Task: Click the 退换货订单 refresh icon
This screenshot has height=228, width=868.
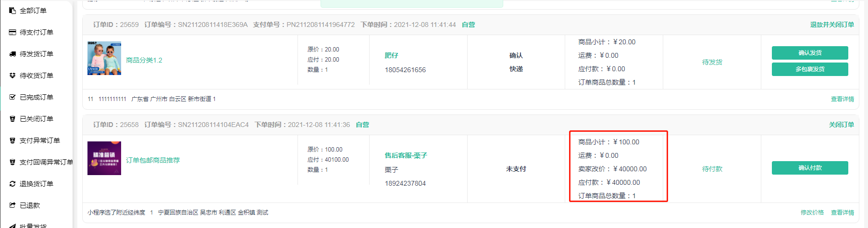Action: [12, 184]
